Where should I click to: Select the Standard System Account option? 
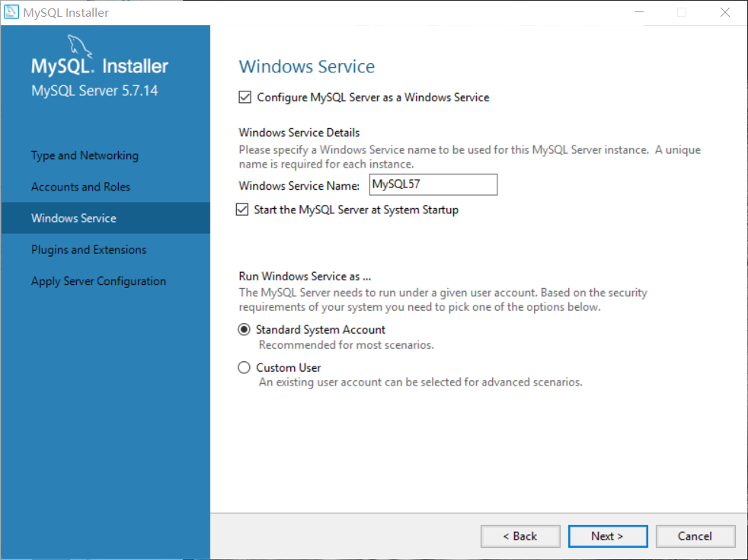point(244,329)
